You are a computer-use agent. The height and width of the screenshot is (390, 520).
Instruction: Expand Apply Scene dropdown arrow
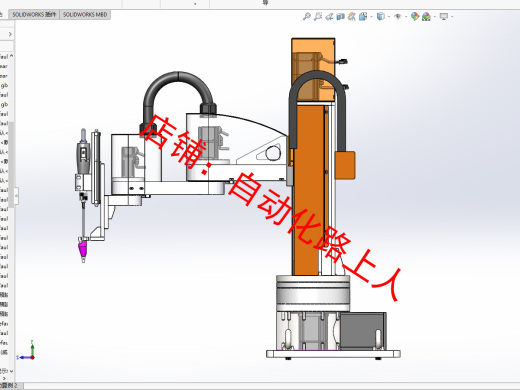coord(435,17)
